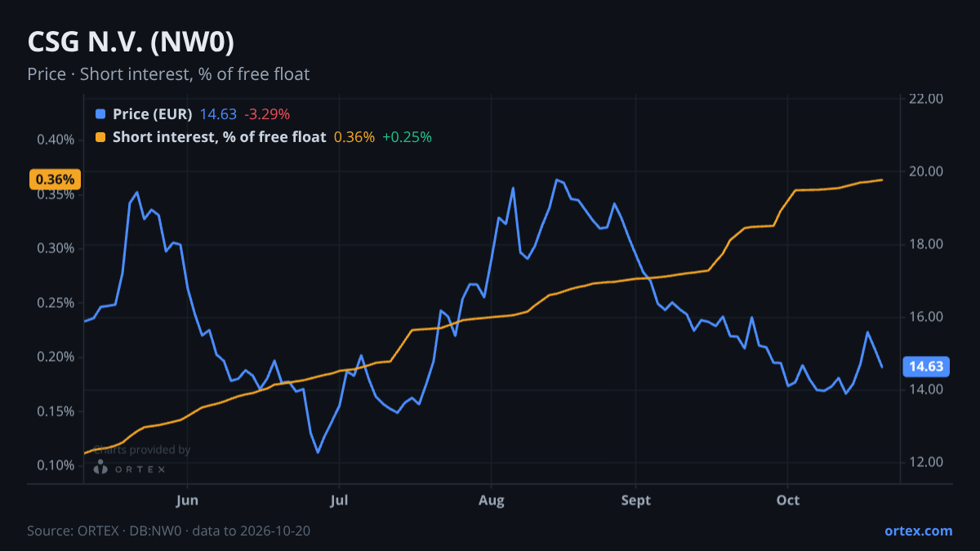The image size is (980, 551).
Task: Click the 16.00 right axis label
Action: 926,317
